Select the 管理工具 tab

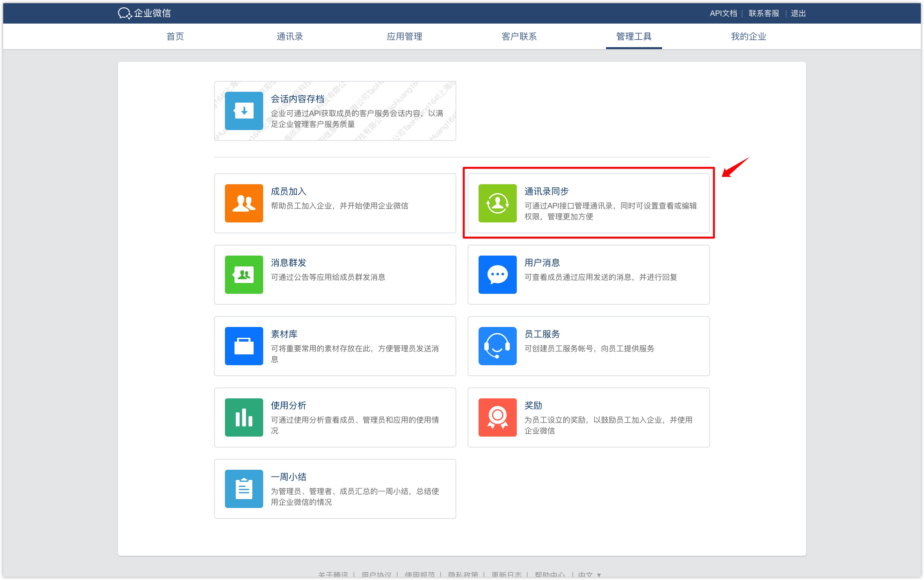point(634,36)
